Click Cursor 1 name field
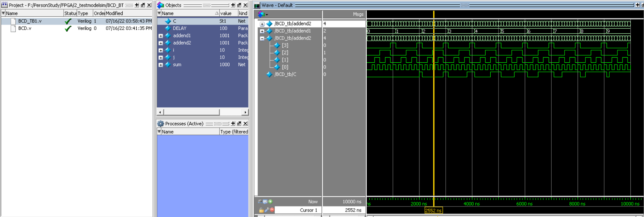The image size is (644, 217). tap(298, 210)
